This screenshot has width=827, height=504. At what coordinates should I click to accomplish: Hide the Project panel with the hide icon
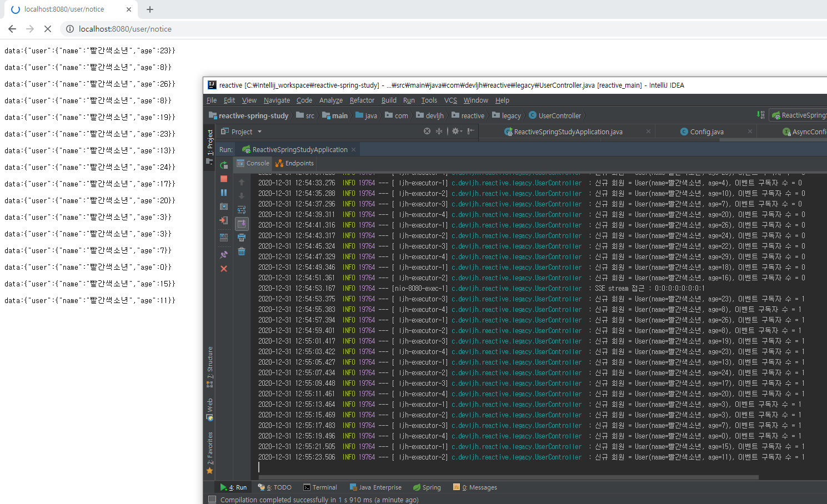pyautogui.click(x=471, y=132)
